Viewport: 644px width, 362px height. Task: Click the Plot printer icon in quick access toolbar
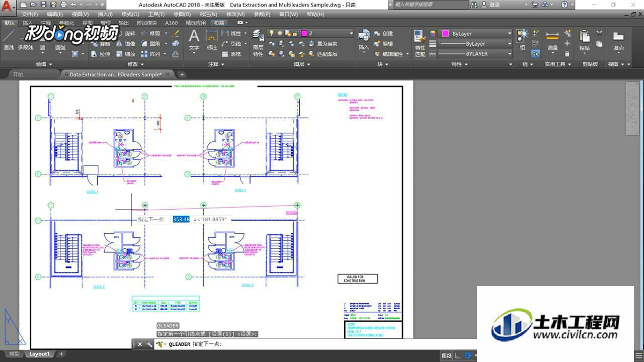coord(63,5)
